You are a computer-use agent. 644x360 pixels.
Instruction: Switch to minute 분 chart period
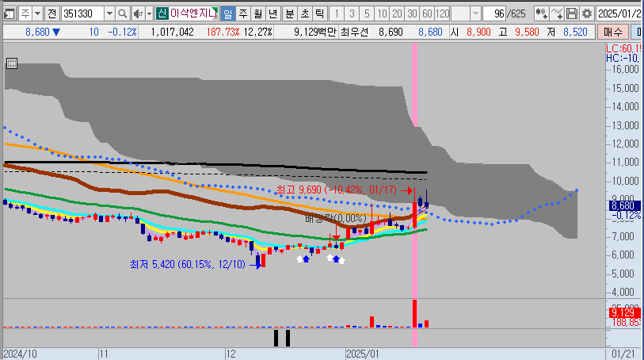[x=290, y=13]
